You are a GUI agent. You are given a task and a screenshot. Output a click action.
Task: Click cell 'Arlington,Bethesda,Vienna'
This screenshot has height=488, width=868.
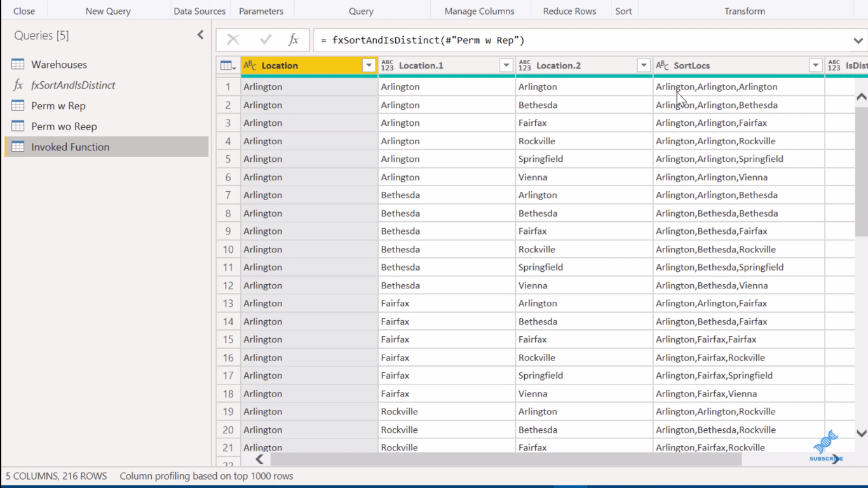pyautogui.click(x=739, y=285)
